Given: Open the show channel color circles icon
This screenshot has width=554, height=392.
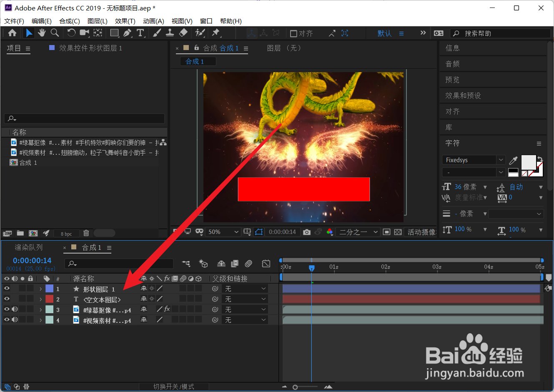Looking at the screenshot, I should pos(330,232).
